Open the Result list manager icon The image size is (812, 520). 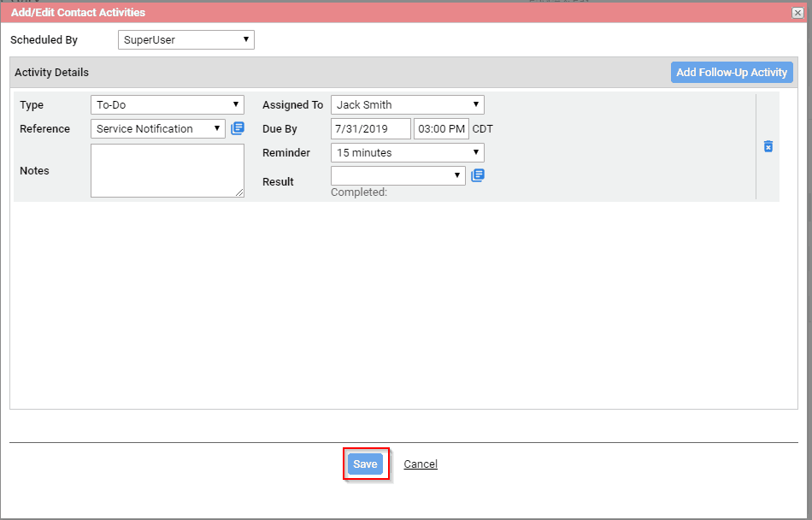(x=478, y=175)
